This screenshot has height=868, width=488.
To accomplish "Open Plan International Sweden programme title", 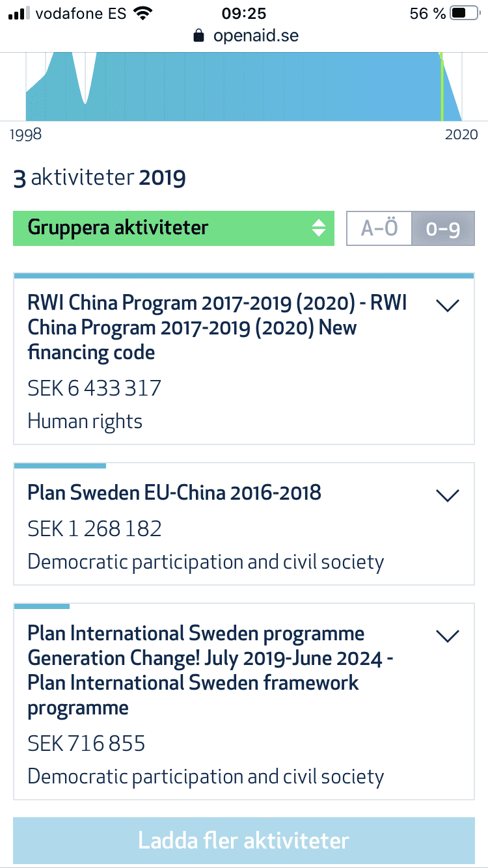I will tap(210, 670).
